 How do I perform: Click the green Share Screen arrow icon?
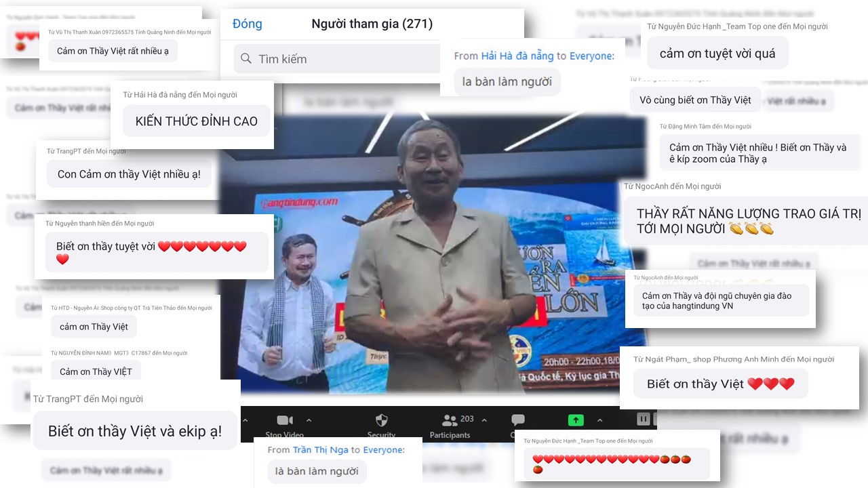576,420
